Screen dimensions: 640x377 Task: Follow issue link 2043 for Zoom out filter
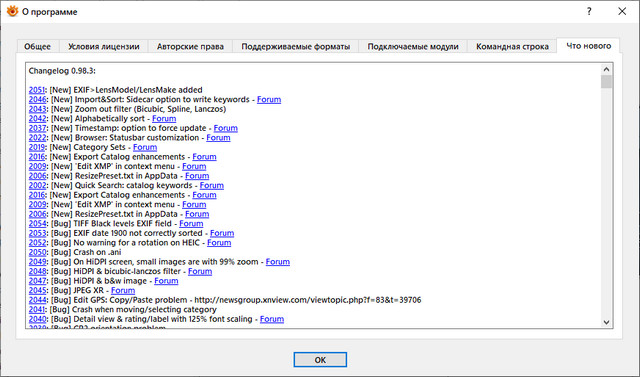click(x=37, y=109)
